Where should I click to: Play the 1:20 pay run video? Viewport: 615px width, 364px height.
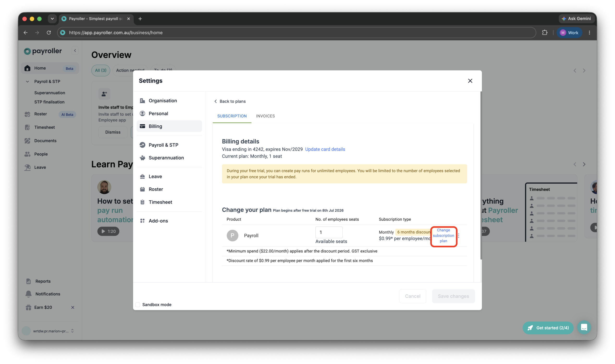pyautogui.click(x=108, y=231)
